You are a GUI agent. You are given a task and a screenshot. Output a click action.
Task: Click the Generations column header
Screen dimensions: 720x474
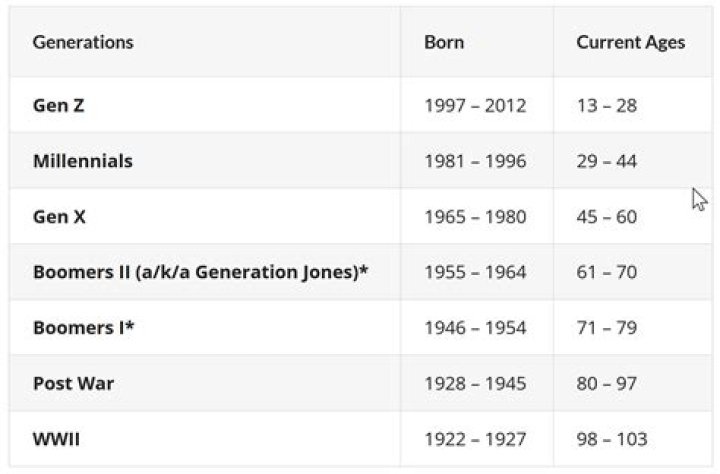click(83, 43)
